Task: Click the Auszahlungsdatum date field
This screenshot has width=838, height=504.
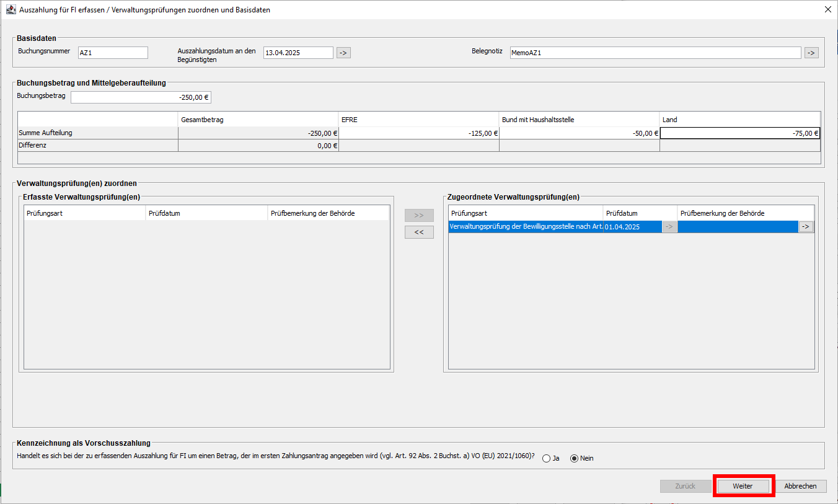Action: click(x=298, y=53)
